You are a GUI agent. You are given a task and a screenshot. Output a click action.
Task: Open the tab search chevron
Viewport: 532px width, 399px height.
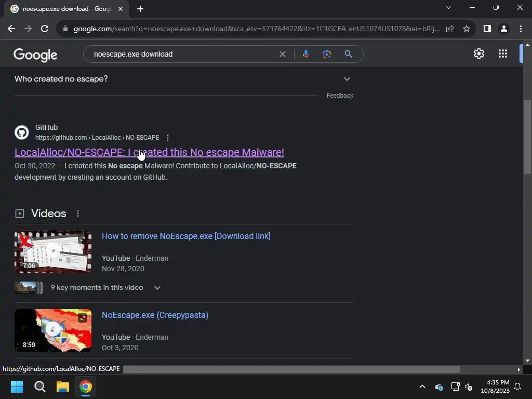[x=448, y=7]
